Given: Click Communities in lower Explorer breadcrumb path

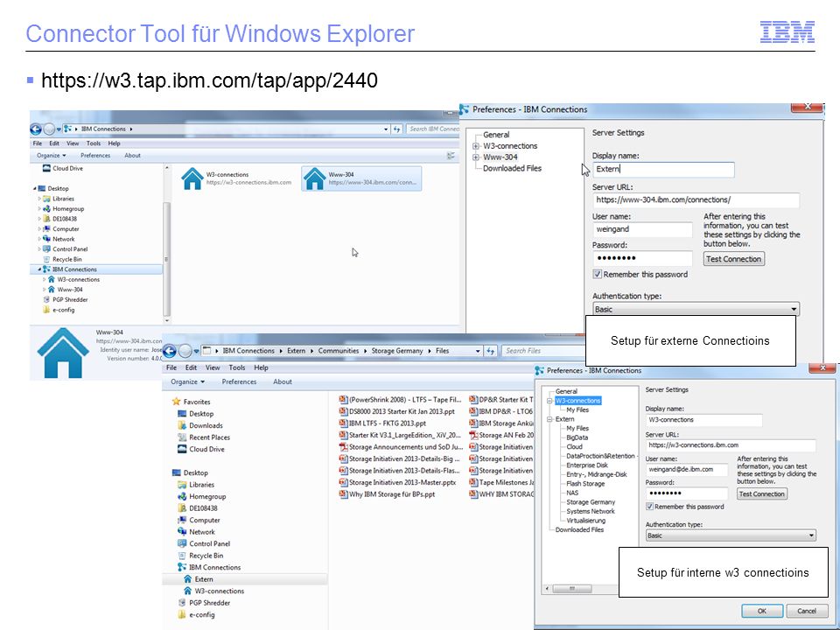Looking at the screenshot, I should click(x=339, y=351).
